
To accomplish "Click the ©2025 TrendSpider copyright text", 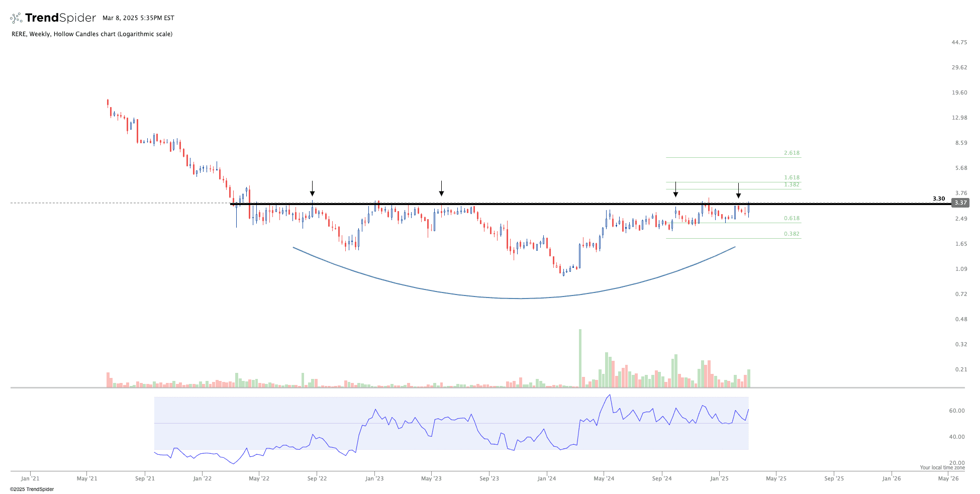I will (x=32, y=489).
